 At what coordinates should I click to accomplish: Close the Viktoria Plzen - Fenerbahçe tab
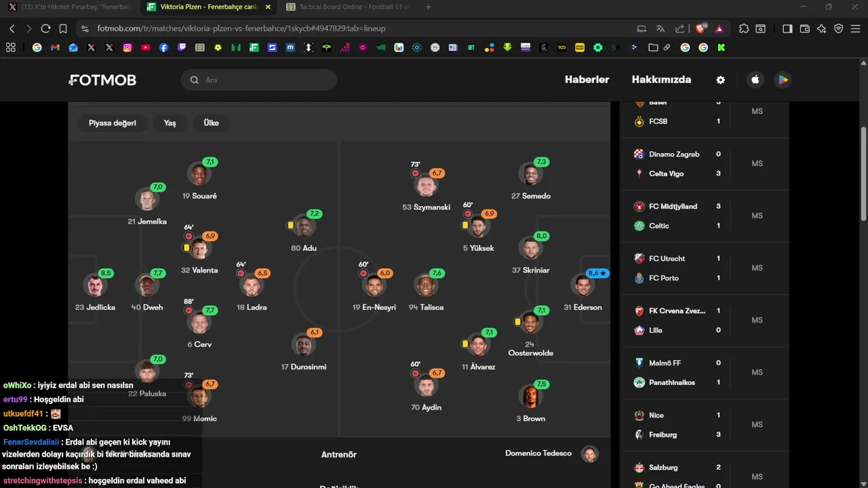[x=268, y=7]
